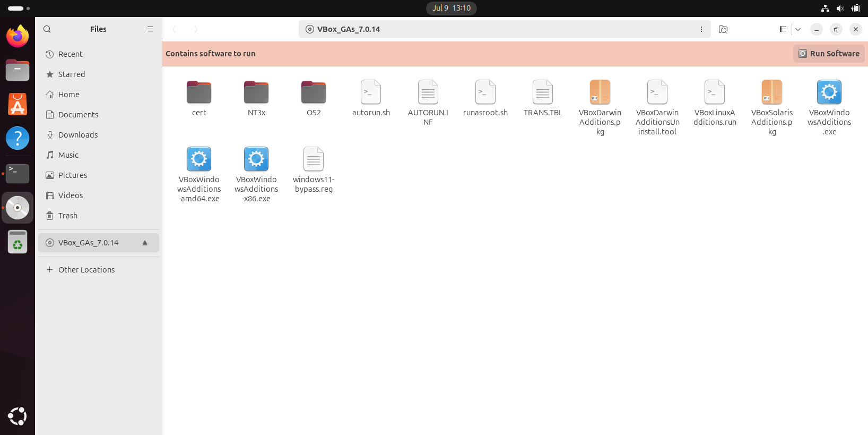Select the AUTORUN.INF file
Image resolution: width=868 pixels, height=435 pixels.
click(x=428, y=103)
